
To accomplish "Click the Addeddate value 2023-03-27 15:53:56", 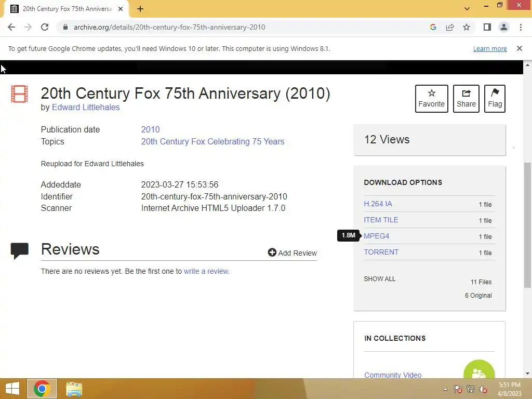I will (180, 184).
